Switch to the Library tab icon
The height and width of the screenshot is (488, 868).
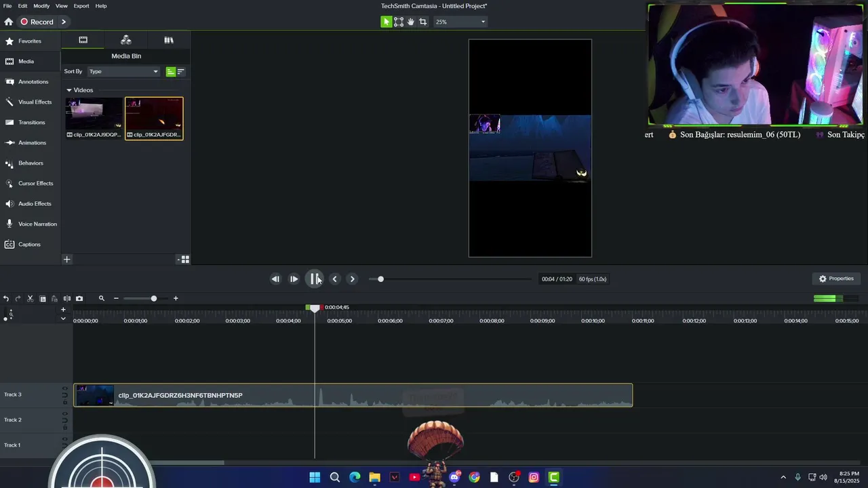click(x=169, y=40)
